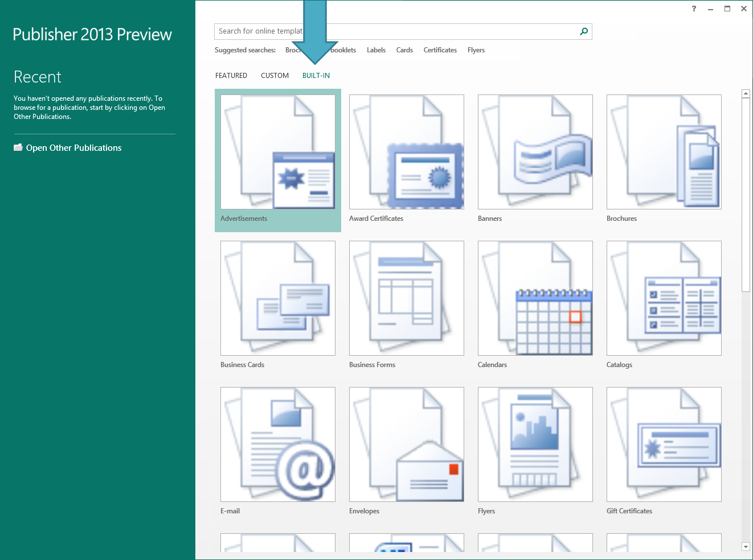Click the scrollbar down arrow

click(746, 546)
